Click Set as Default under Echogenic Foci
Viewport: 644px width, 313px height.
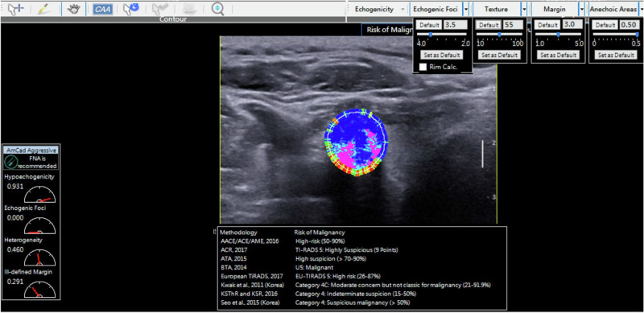point(441,55)
